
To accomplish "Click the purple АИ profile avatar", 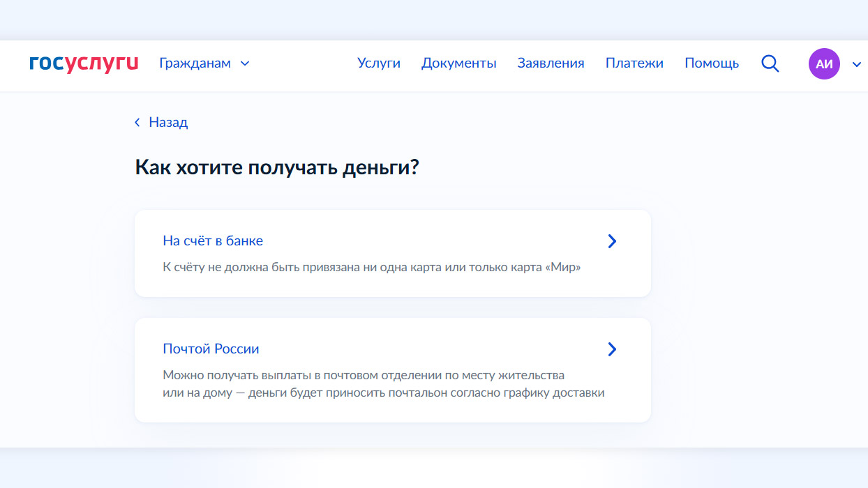I will point(824,63).
